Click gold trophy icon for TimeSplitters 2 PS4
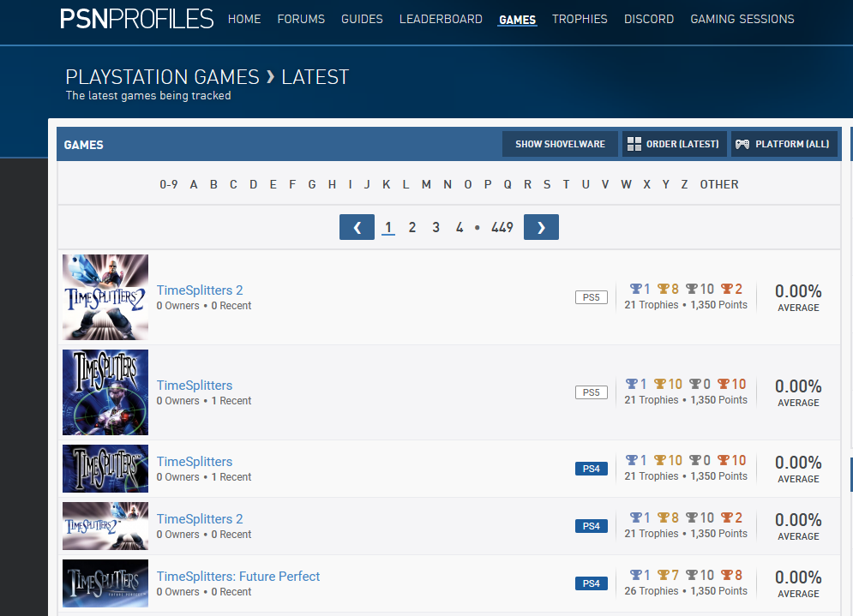The width and height of the screenshot is (853, 616). tap(664, 517)
